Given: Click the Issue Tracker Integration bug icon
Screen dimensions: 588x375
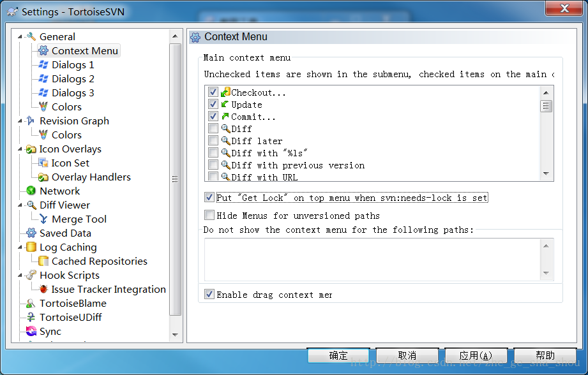Looking at the screenshot, I should point(43,289).
